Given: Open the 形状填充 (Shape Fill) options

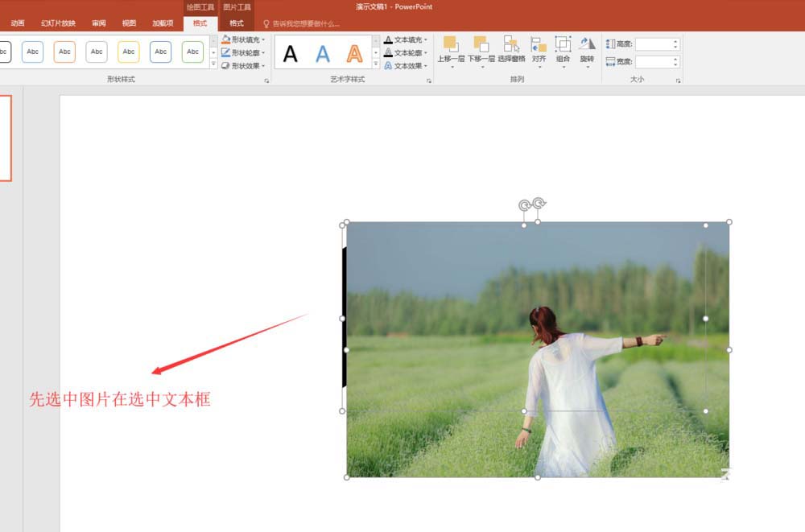Looking at the screenshot, I should 241,39.
